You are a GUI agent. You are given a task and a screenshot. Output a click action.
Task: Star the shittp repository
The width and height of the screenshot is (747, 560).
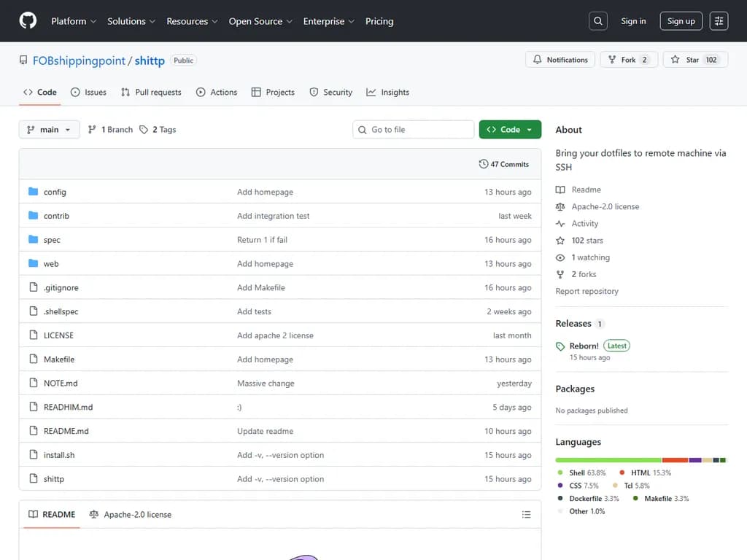click(x=693, y=60)
